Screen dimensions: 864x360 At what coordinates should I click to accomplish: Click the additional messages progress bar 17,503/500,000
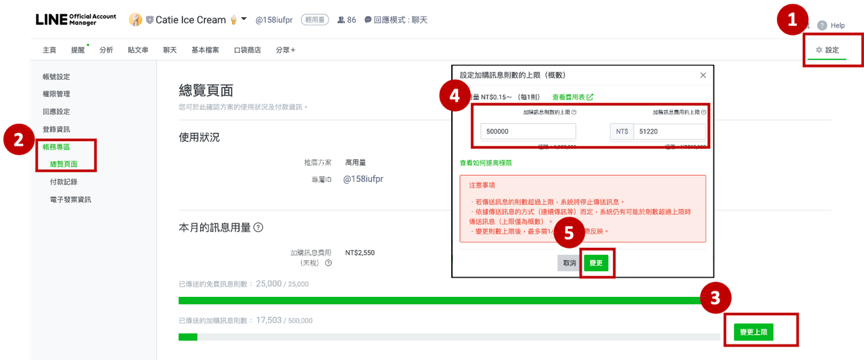click(450, 337)
